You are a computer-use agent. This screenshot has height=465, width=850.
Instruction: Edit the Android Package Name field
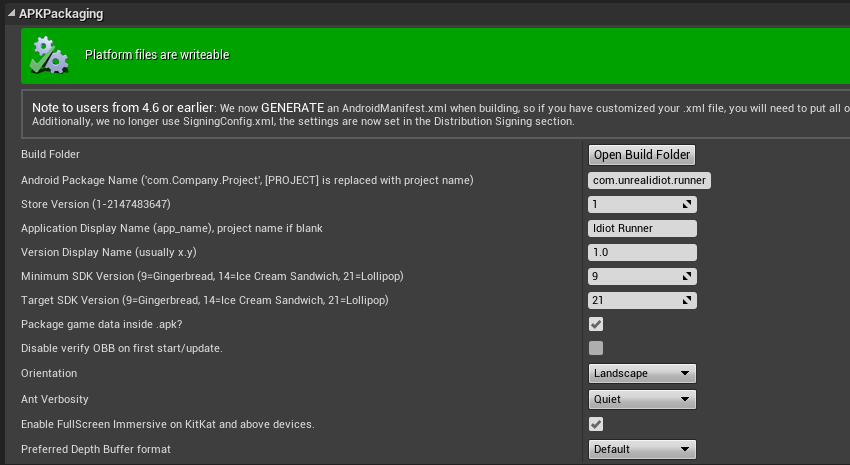[649, 180]
